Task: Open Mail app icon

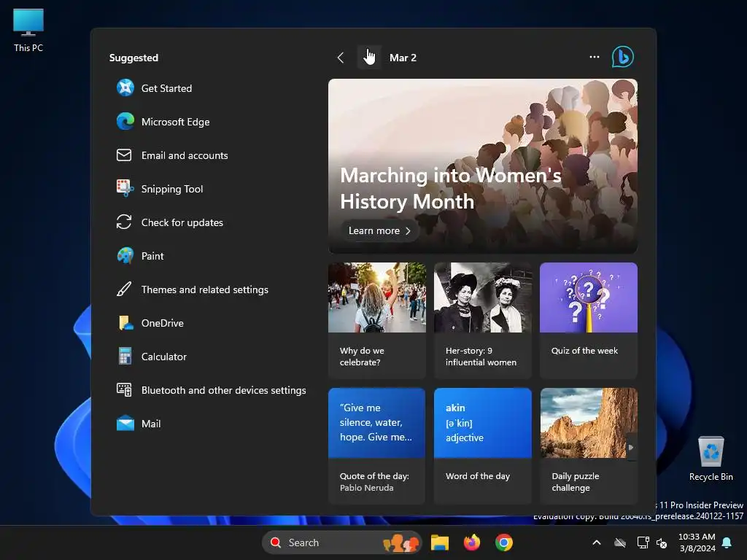Action: click(125, 424)
